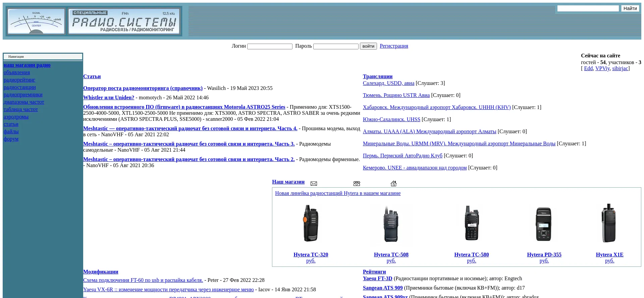The width and height of the screenshot is (644, 298).
Task: Open the Hytera TC-508 radio thumbnail
Action: (x=391, y=223)
